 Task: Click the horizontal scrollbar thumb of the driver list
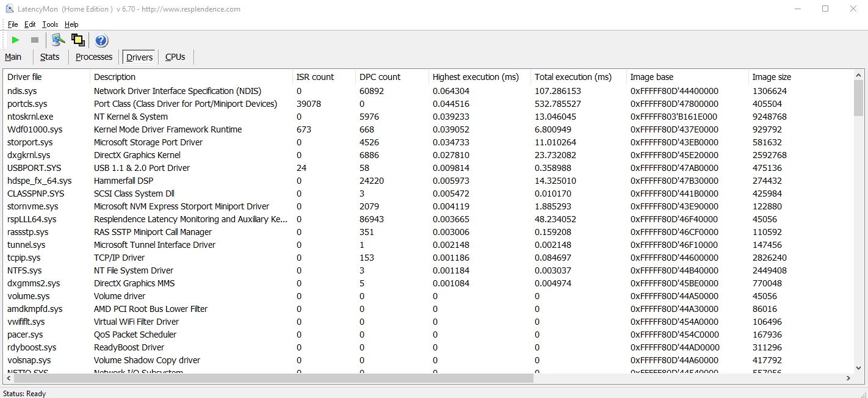(x=273, y=378)
